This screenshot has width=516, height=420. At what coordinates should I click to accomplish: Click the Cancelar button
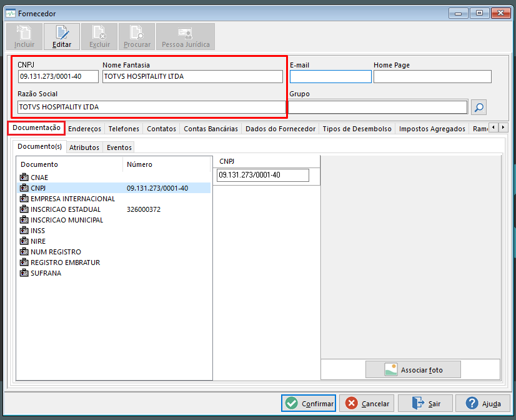367,403
